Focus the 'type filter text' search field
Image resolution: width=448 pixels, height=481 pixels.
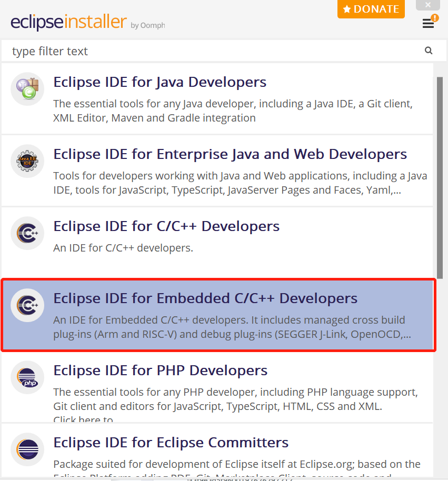click(211, 51)
